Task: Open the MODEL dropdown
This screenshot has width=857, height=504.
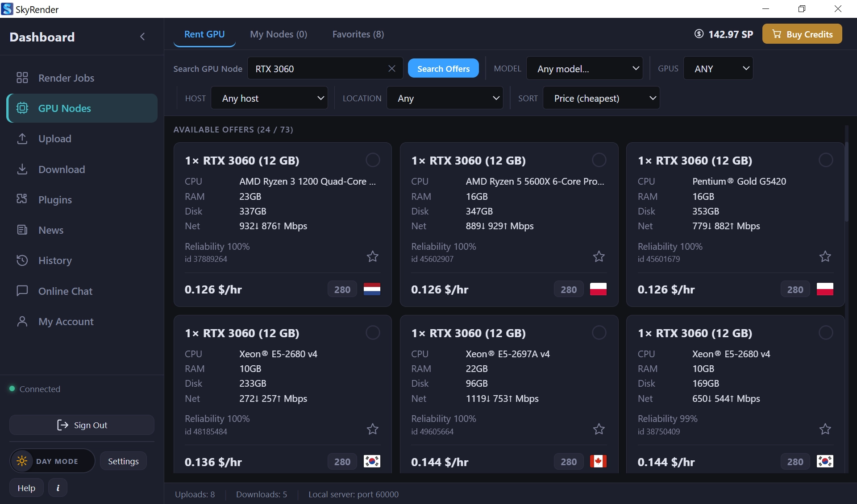Action: click(x=584, y=68)
